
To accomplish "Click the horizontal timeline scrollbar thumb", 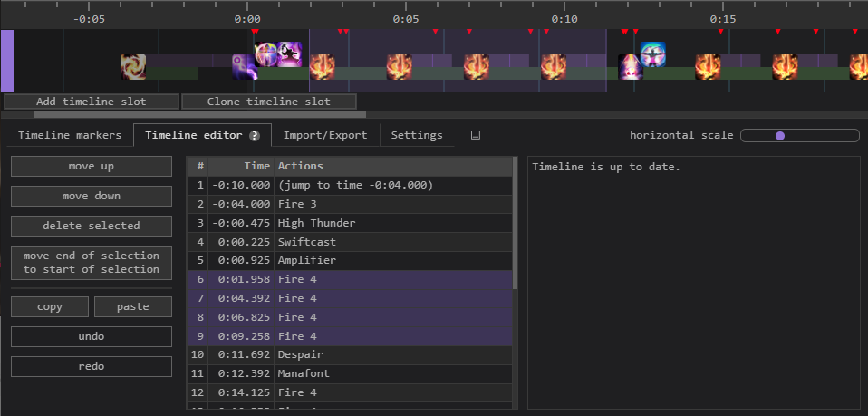I will 199,114.
